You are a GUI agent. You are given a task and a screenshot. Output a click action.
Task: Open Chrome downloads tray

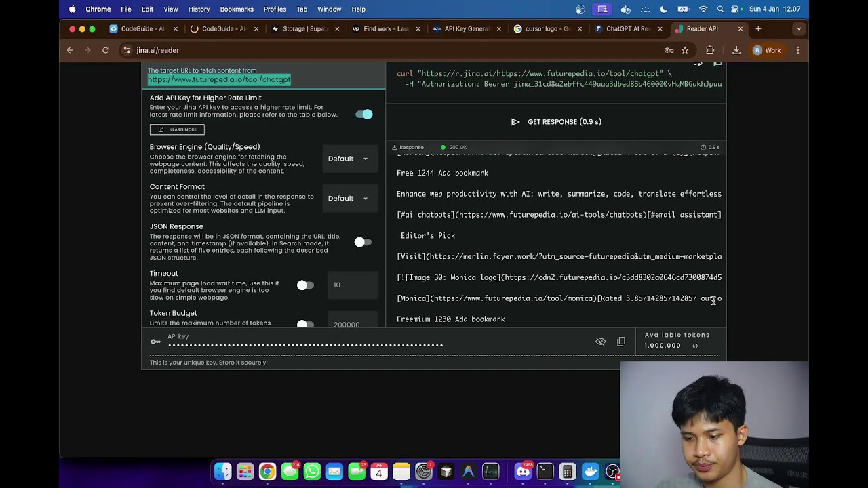pyautogui.click(x=736, y=50)
